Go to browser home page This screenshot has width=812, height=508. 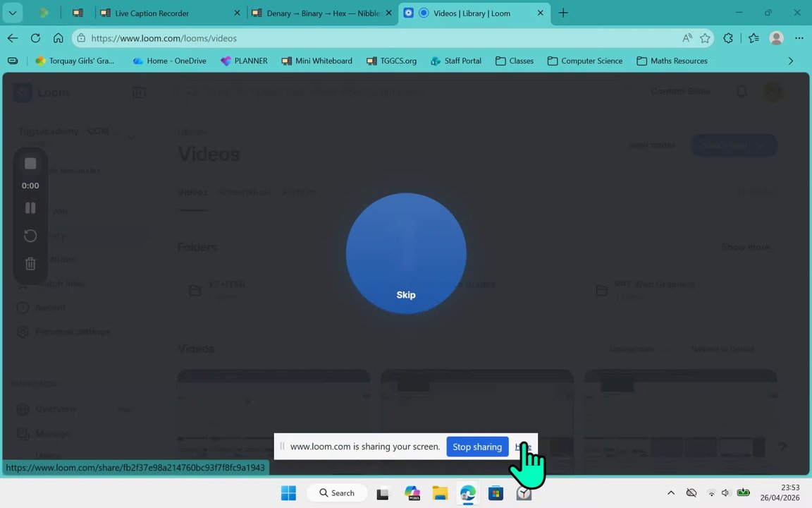(58, 38)
